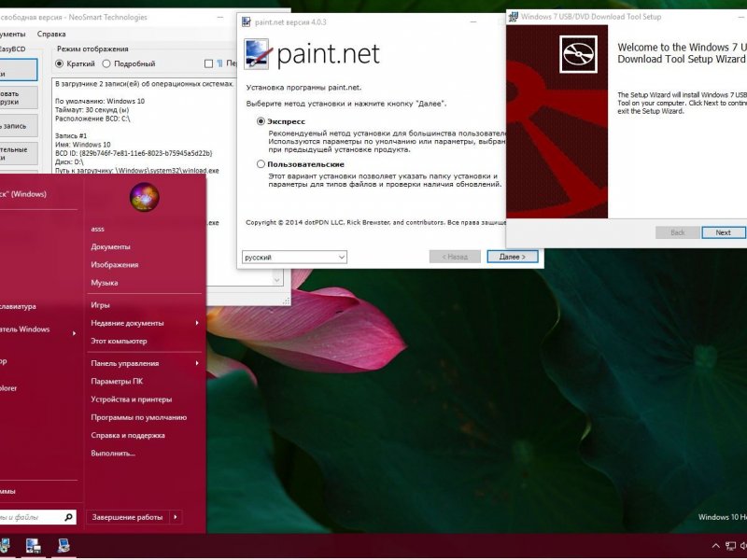Expand the Панель управления submenu arrow

click(x=197, y=363)
